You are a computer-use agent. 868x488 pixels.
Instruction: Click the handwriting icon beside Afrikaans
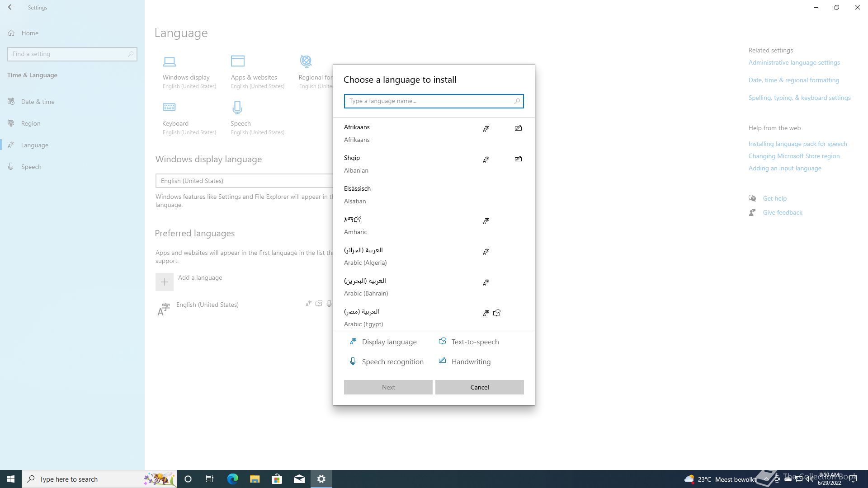[x=518, y=128]
